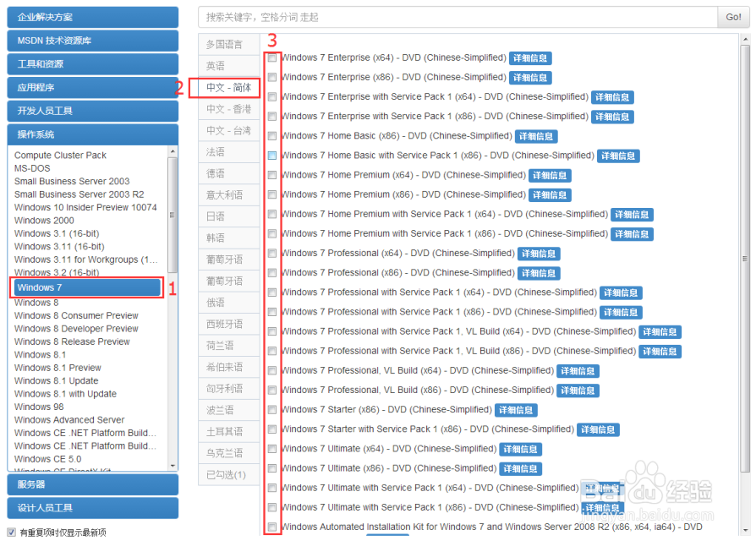Check Windows 7 Ultimate with Service Pack 1 (x64) checkbox
756x541 pixels.
[272, 488]
